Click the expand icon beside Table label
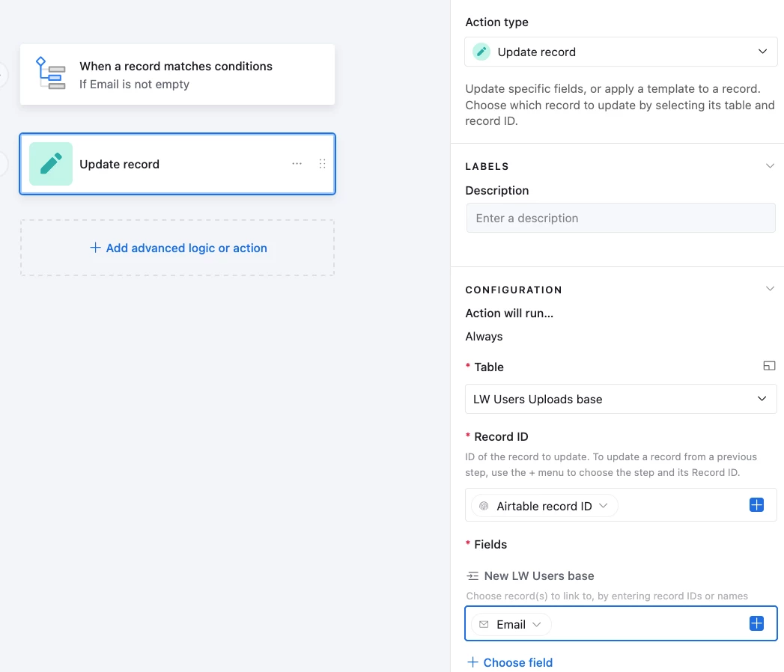Viewport: 784px width, 672px height. point(769,366)
